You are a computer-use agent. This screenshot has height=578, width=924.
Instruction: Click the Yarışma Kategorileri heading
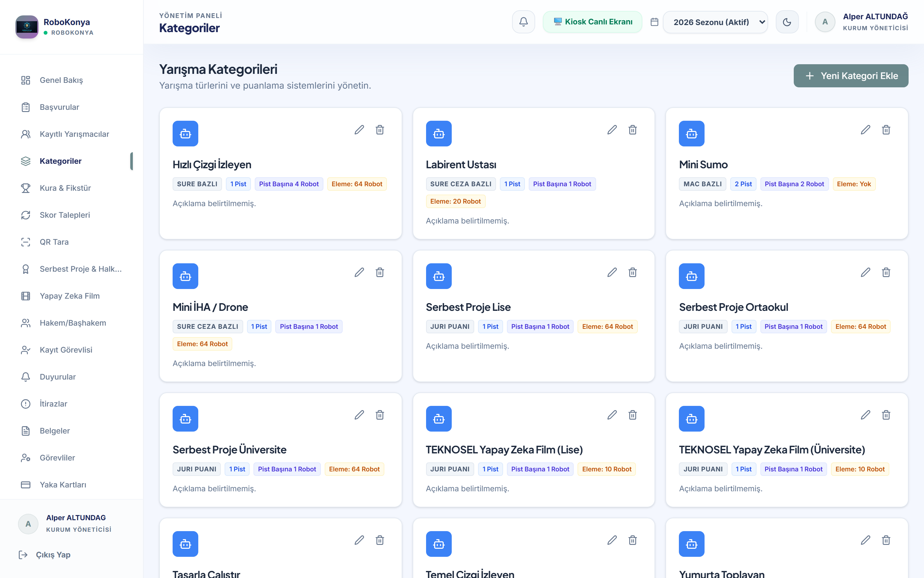coord(218,69)
